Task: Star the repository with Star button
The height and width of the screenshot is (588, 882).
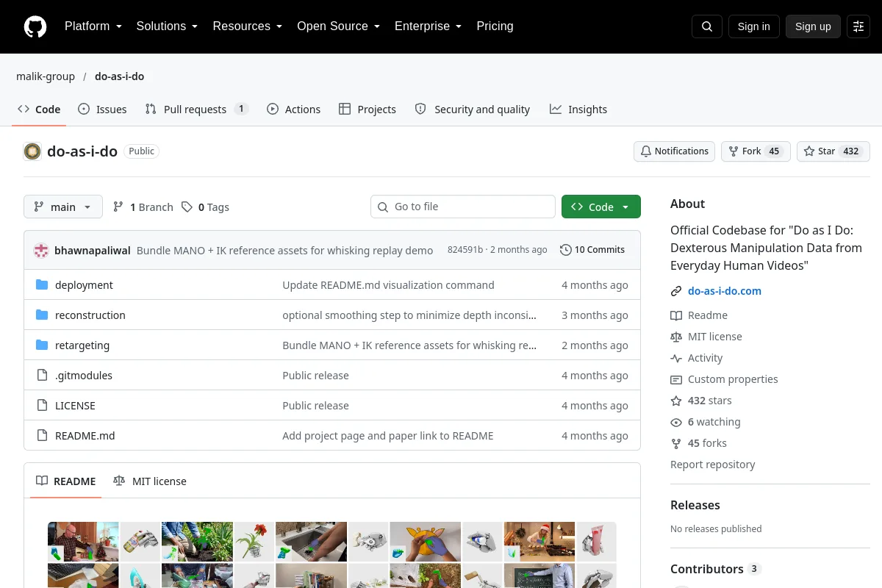Action: pos(833,151)
